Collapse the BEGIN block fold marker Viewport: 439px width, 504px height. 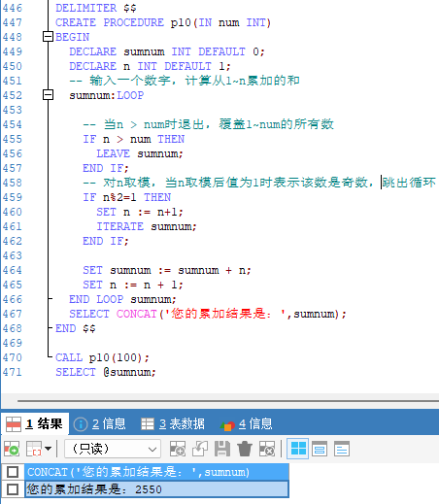point(48,37)
